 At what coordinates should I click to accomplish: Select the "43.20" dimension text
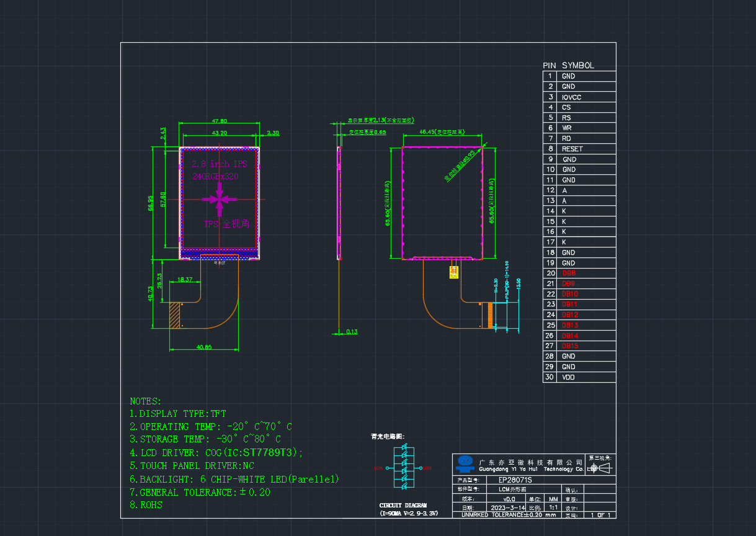tap(220, 133)
